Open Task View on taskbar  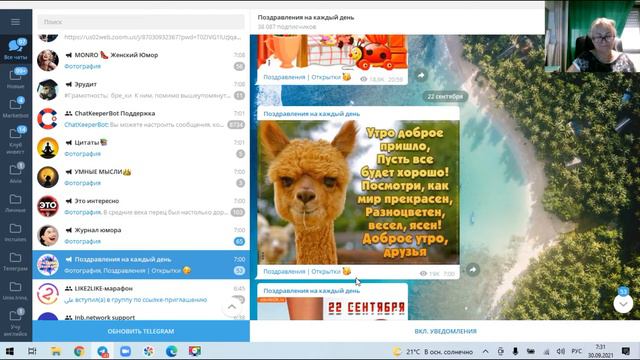pyautogui.click(x=32, y=351)
